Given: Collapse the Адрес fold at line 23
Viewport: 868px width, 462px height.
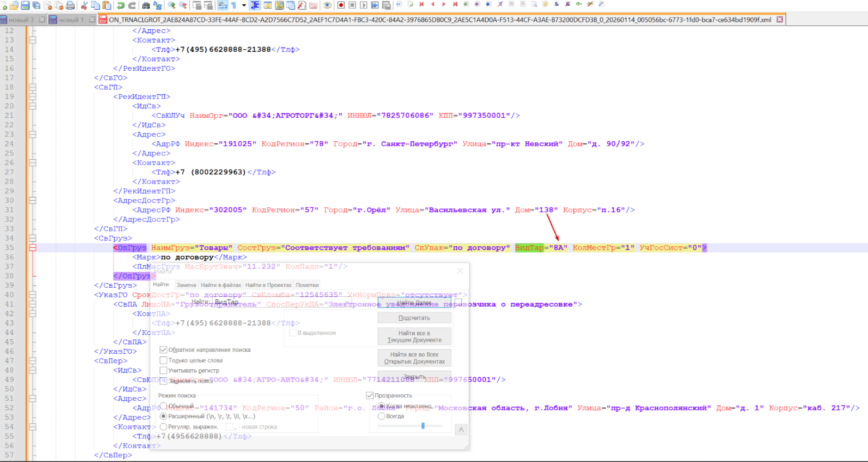Looking at the screenshot, I should point(32,134).
